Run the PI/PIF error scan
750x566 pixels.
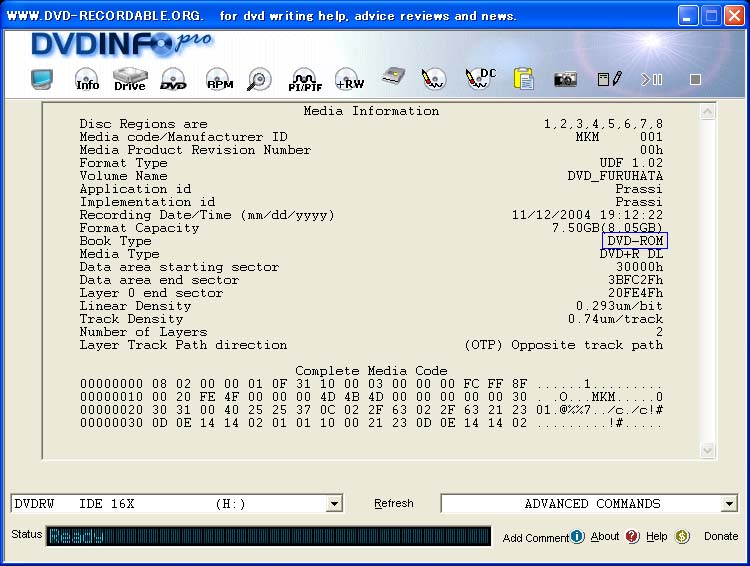coord(305,79)
